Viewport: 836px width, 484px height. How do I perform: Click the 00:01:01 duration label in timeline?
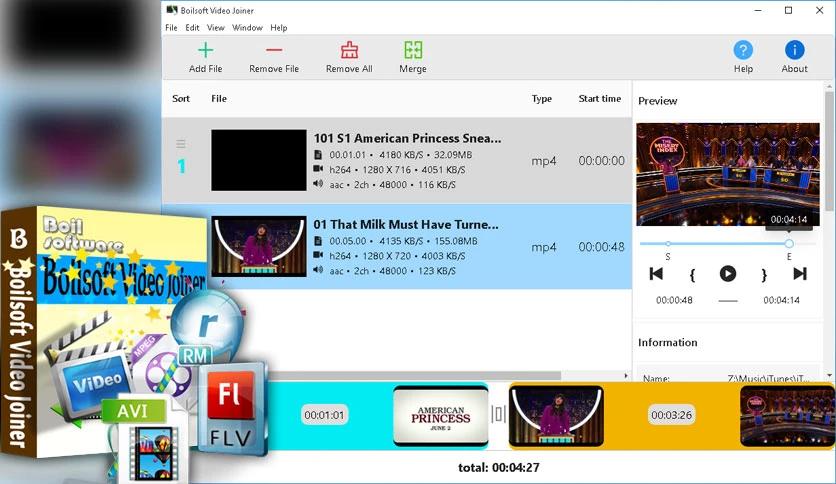pyautogui.click(x=324, y=415)
